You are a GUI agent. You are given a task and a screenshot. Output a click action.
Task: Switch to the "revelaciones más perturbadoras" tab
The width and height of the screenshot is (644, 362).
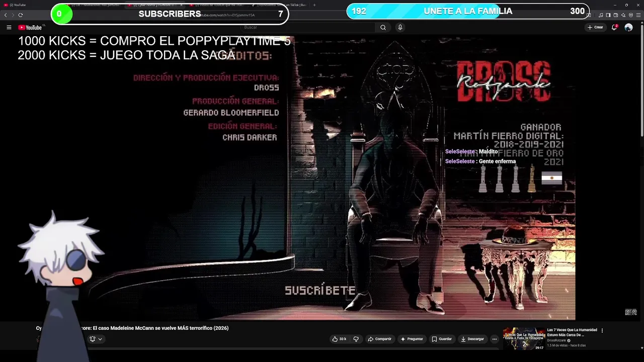point(93,5)
